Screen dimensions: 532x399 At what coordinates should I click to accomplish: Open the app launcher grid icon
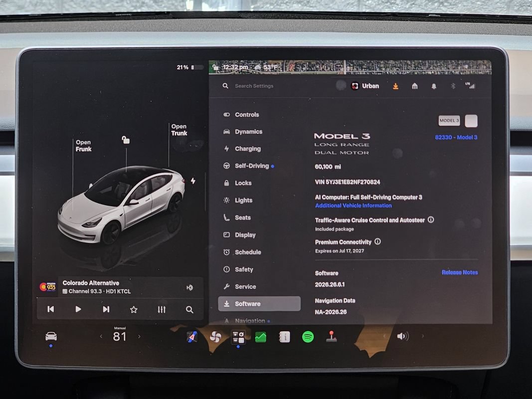[x=238, y=337]
